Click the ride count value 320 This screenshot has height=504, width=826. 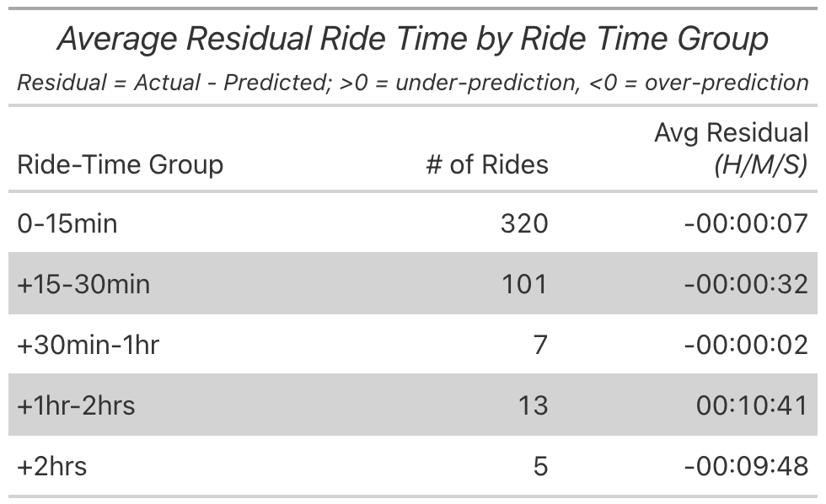point(523,223)
